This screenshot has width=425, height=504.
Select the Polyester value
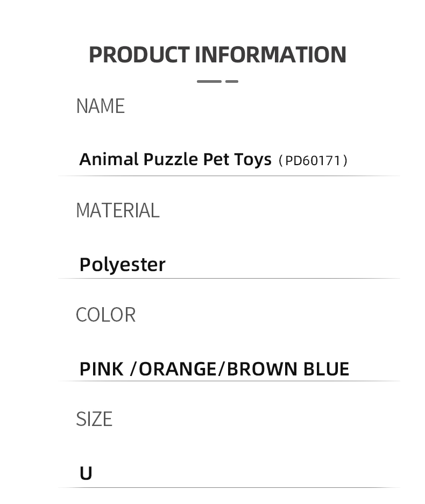123,265
